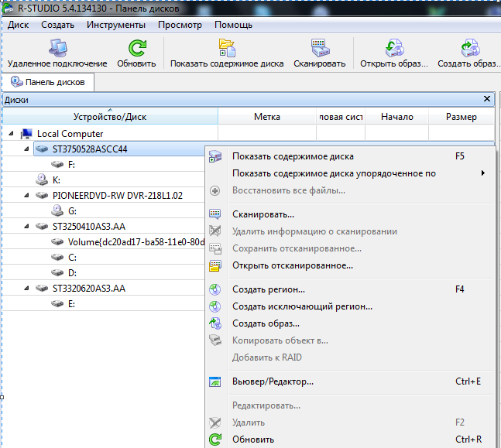Choose Обновить Ctrl+R in context menu

coord(349,439)
